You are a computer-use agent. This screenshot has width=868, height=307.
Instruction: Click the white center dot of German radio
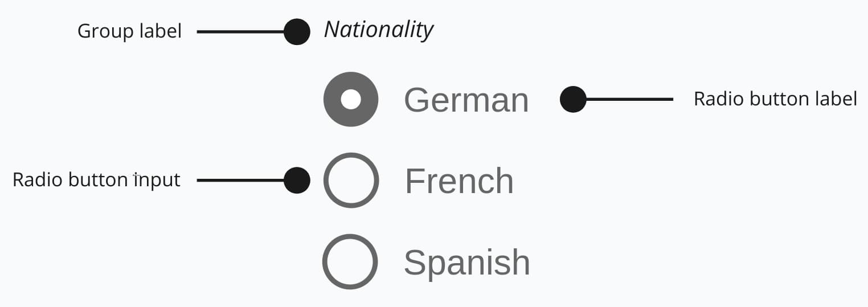pyautogui.click(x=351, y=99)
